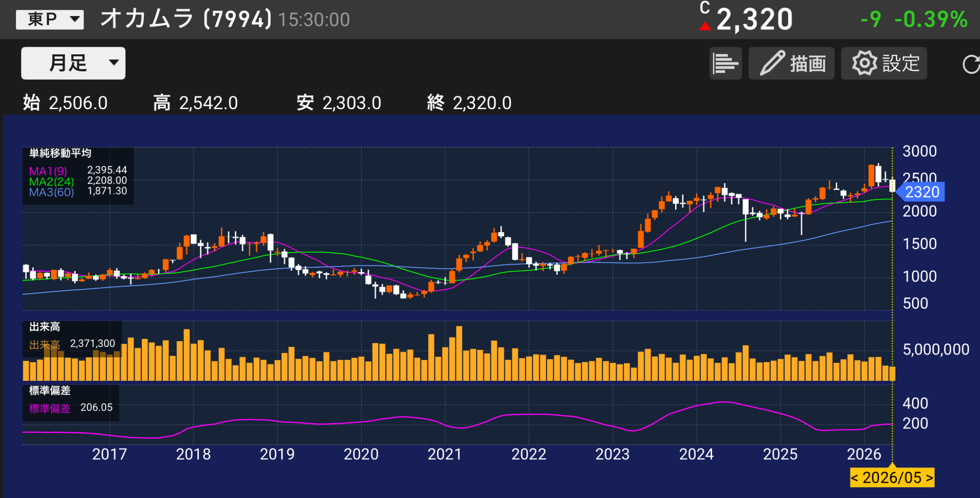This screenshot has width=980, height=498.
Task: Click the MA1(9) legend label
Action: click(48, 171)
